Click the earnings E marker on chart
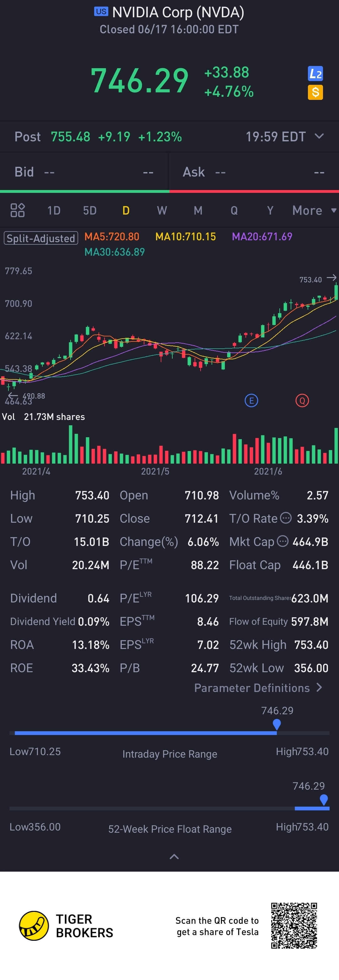 (x=251, y=400)
